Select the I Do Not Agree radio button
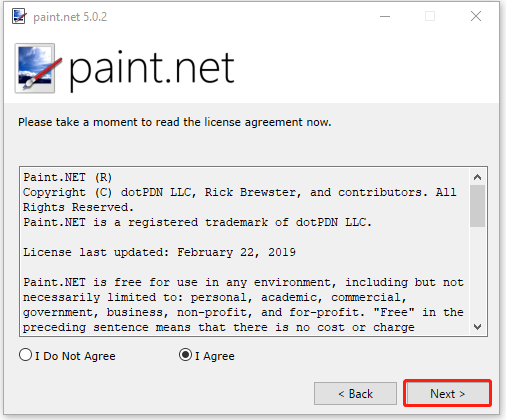The width and height of the screenshot is (506, 420). (x=26, y=355)
